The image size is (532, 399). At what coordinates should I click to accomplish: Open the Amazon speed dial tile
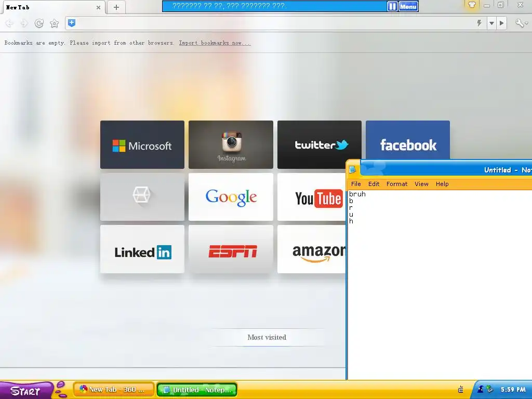coord(312,249)
